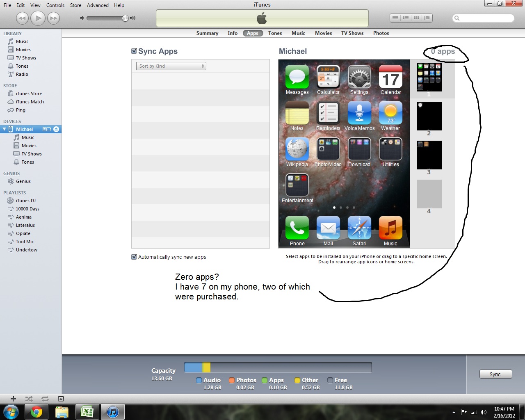Show hidden system tray icons arrow
Screen dimensions: 525x420
[454, 412]
